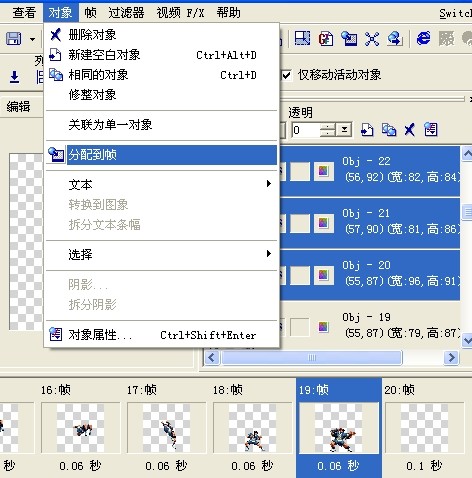
Task: Click the save floppy disk icon
Action: 14,39
